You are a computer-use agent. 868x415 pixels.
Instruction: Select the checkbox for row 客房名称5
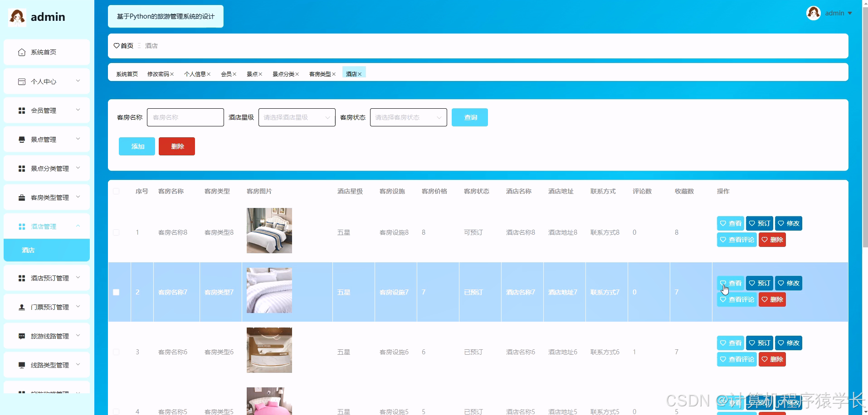coord(116,412)
